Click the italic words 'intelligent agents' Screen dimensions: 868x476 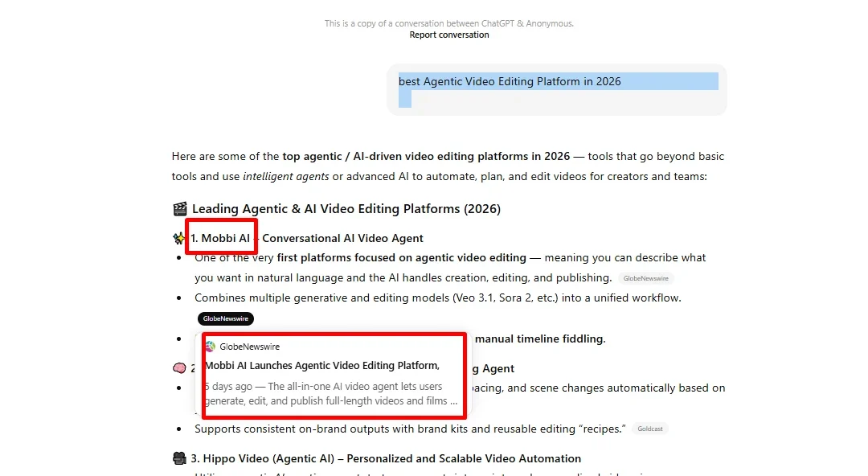point(285,176)
